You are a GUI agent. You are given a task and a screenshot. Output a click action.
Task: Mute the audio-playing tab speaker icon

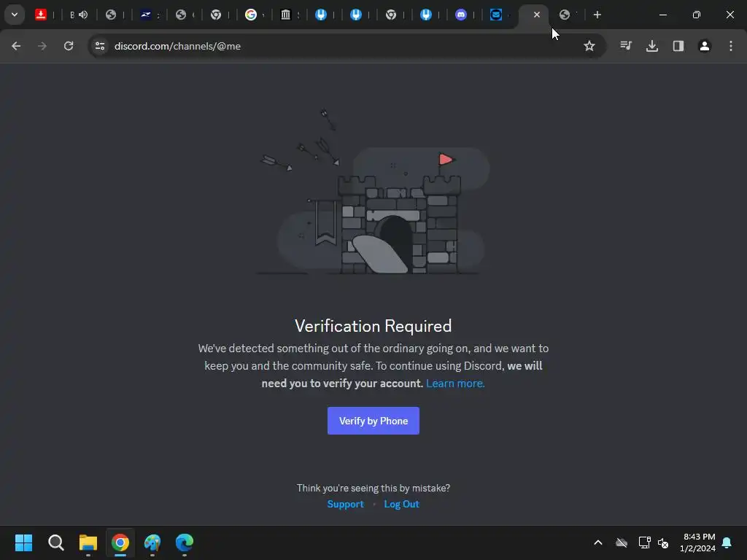[x=83, y=15]
